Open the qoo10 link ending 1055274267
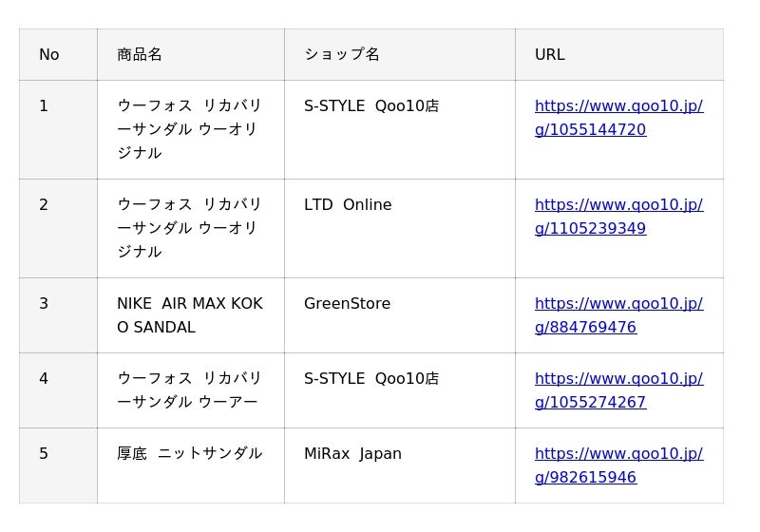 point(618,390)
